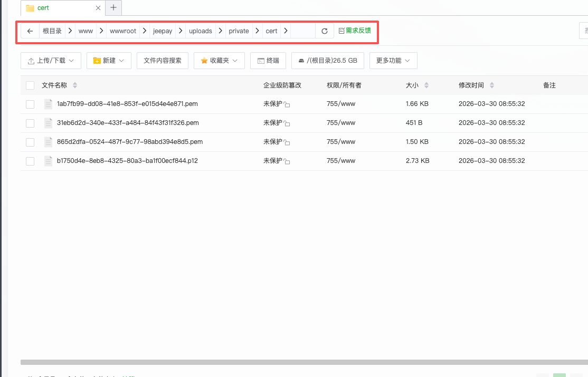This screenshot has height=377, width=588.
Task: Click file icon of b1750d4e .p12
Action: (x=48, y=161)
